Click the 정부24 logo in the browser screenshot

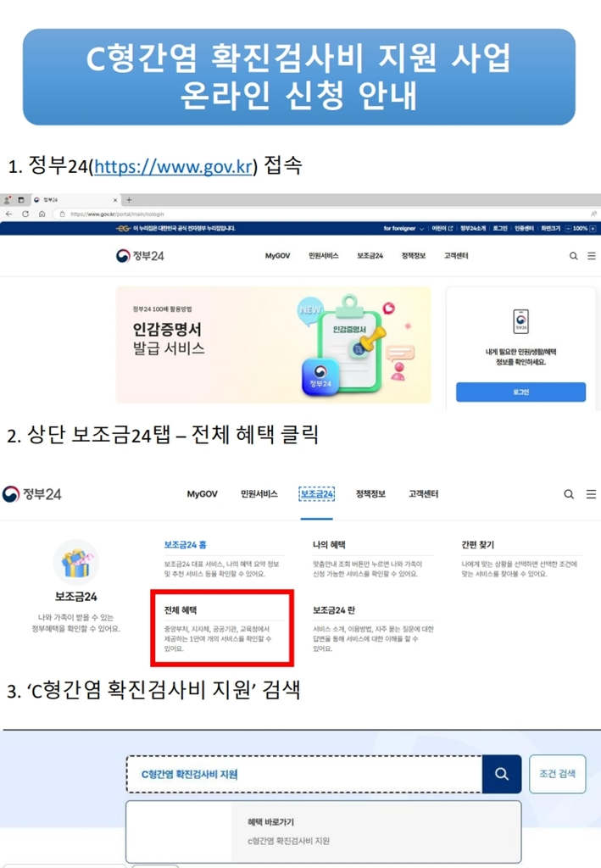(140, 256)
